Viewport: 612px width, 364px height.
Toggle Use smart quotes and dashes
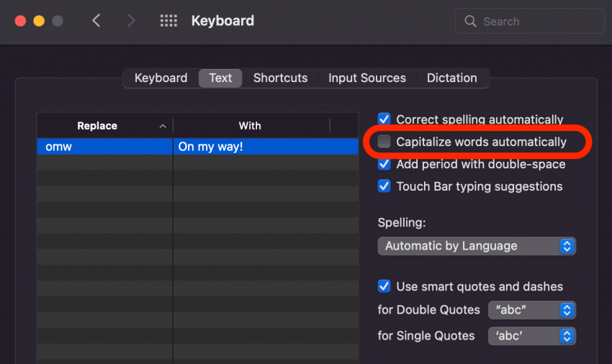click(x=384, y=286)
